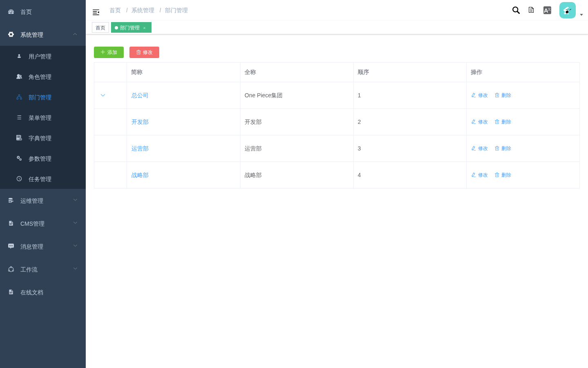Switch to the 首页 tab
The image size is (588, 368).
(100, 28)
